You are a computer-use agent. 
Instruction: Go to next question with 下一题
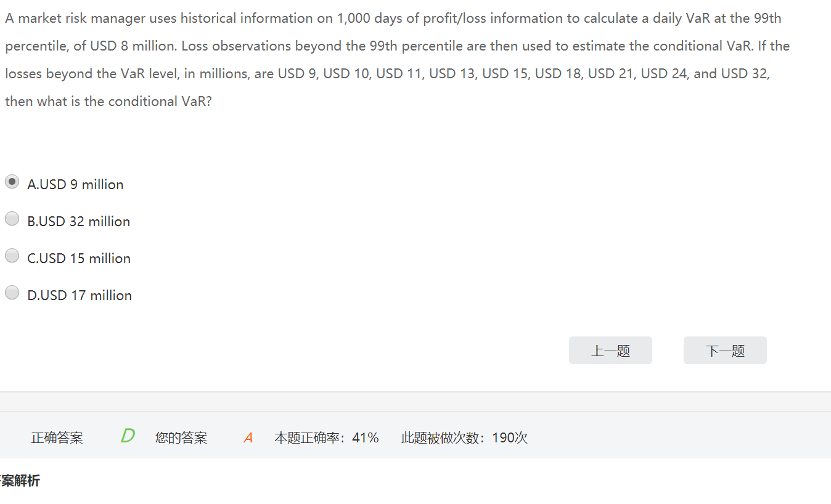(x=724, y=351)
